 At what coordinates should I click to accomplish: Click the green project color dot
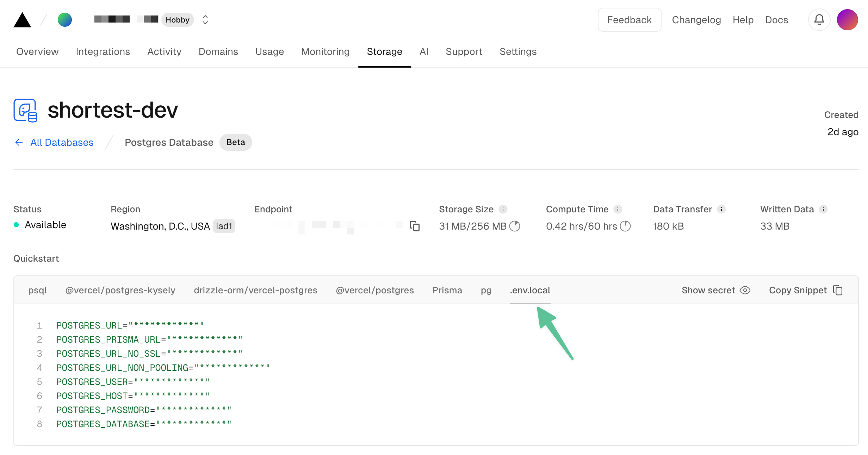[x=65, y=20]
